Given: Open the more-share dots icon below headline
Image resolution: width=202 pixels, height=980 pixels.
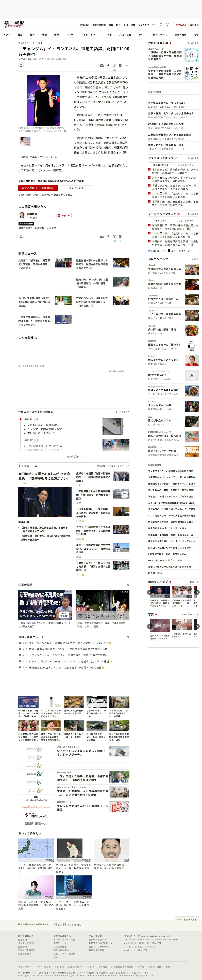Looking at the screenshot, I should pyautogui.click(x=127, y=66).
